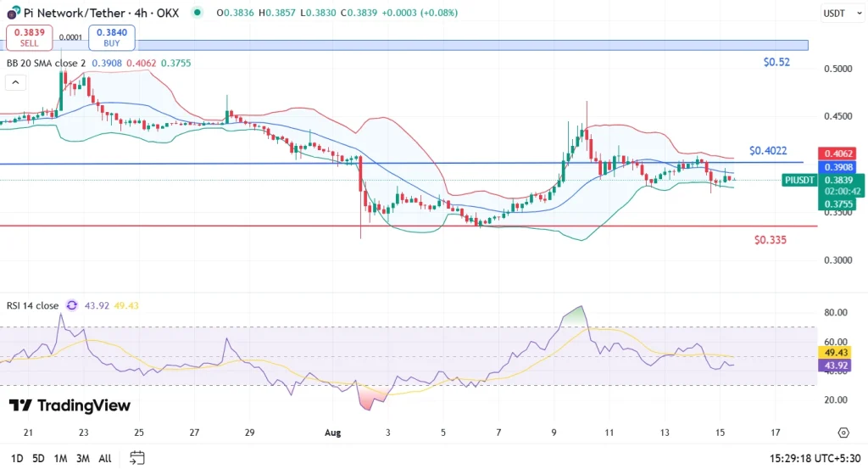The width and height of the screenshot is (868, 469).
Task: Click the PIUSDT price label tag
Action: [799, 180]
